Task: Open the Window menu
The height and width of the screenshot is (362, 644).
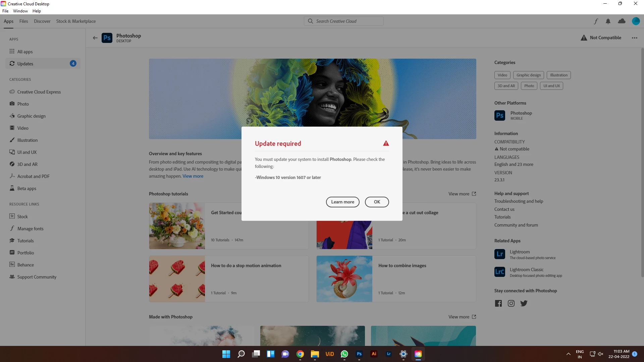Action: [20, 11]
